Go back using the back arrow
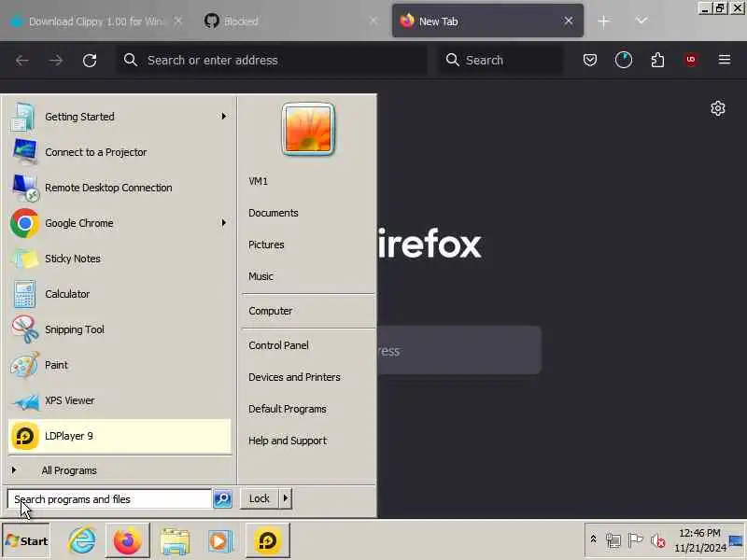Viewport: 747px width, 560px height. (x=21, y=60)
